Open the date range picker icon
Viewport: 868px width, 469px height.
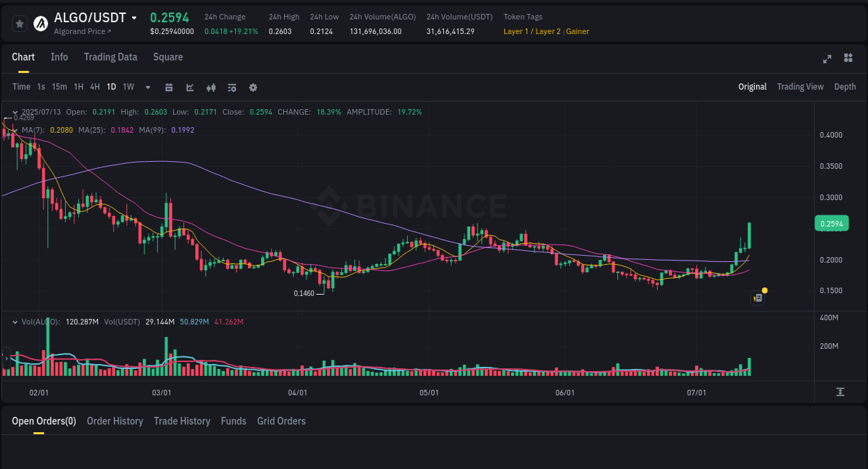tap(169, 87)
